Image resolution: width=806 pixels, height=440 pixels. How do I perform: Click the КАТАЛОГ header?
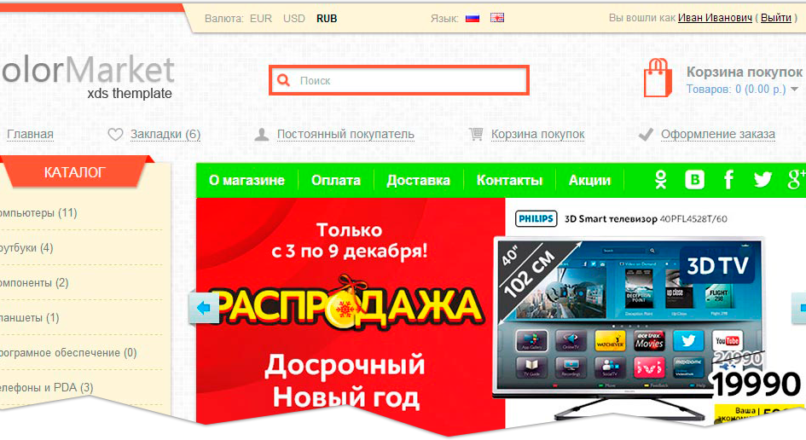75,172
